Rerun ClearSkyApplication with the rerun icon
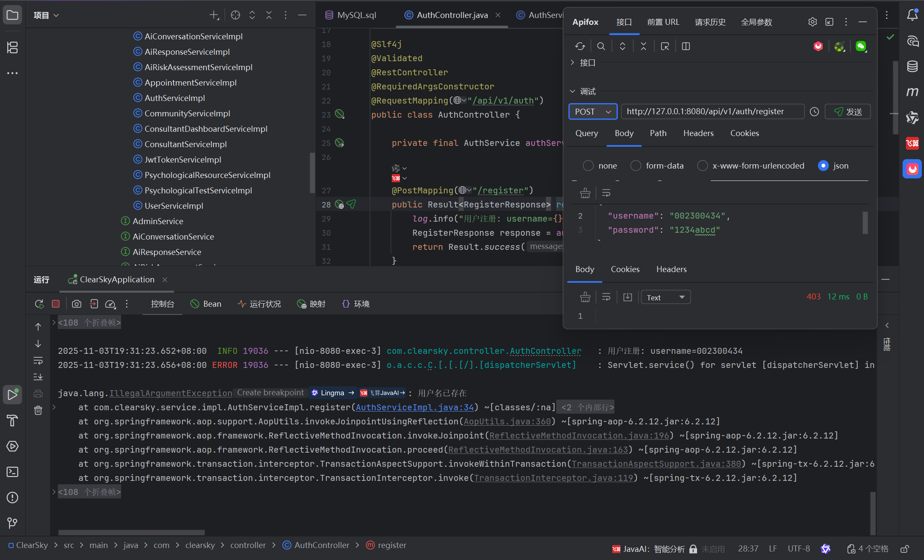Screen dimensions: 924x560 [39, 304]
